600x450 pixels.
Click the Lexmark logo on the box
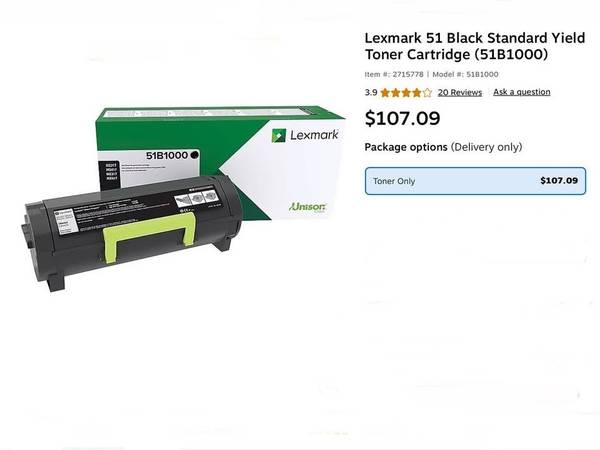(x=305, y=135)
